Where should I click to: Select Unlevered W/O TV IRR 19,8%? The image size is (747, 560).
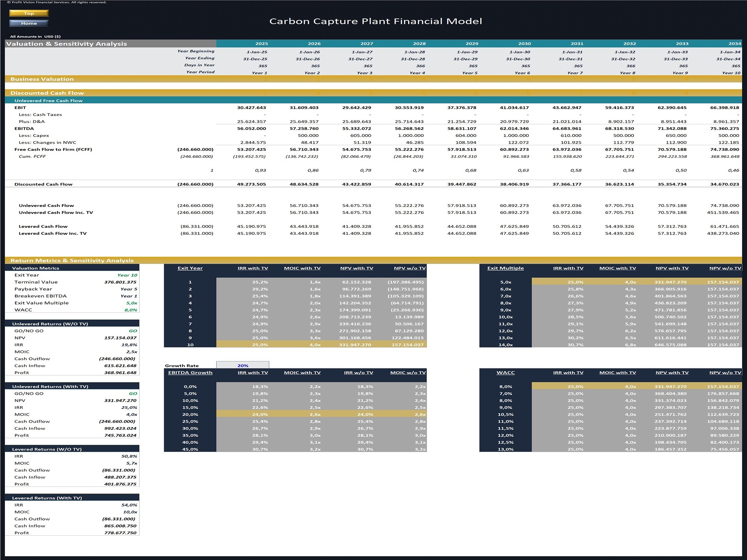pos(129,345)
